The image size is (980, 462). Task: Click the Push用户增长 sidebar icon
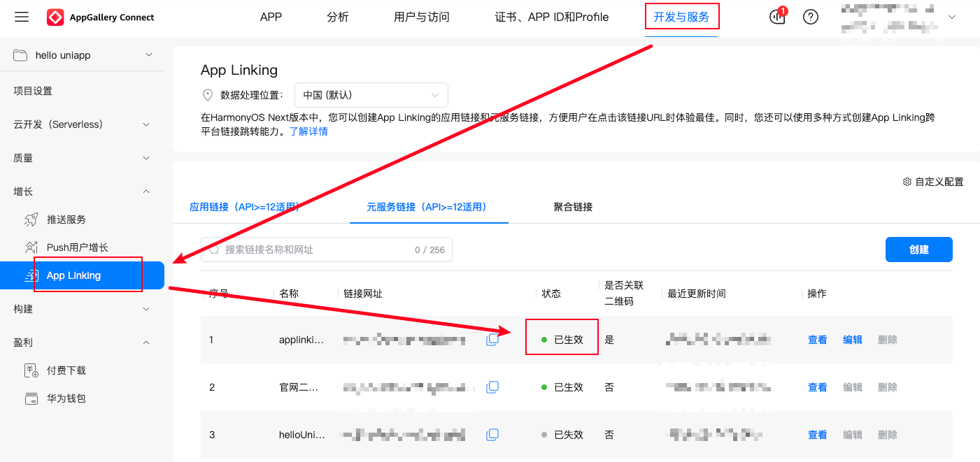pos(31,247)
